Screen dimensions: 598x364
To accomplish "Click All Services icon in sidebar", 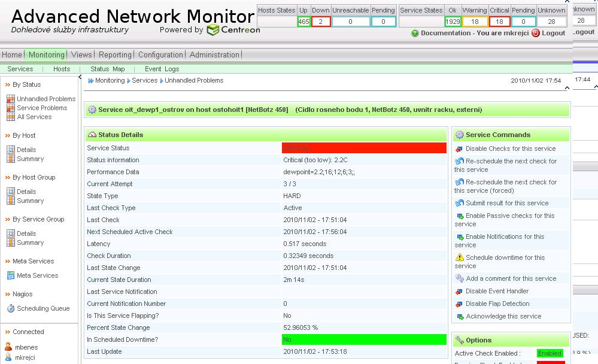I will pos(10,117).
